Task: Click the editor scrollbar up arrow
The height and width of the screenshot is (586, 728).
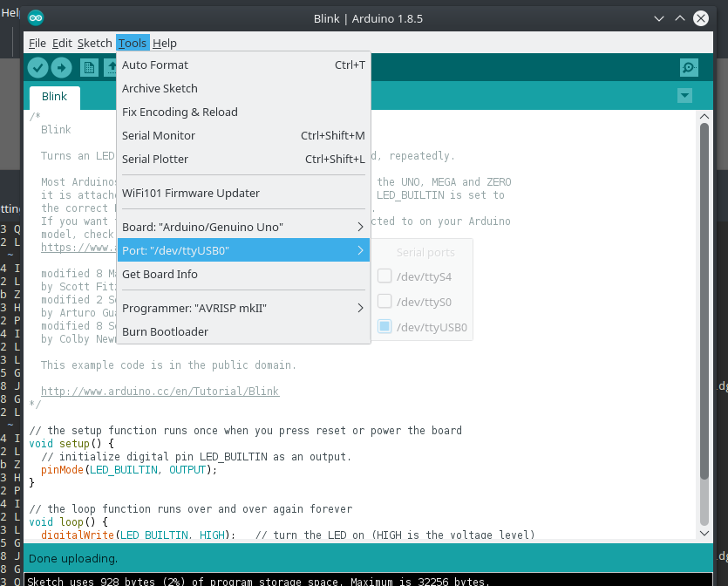Action: [704, 116]
